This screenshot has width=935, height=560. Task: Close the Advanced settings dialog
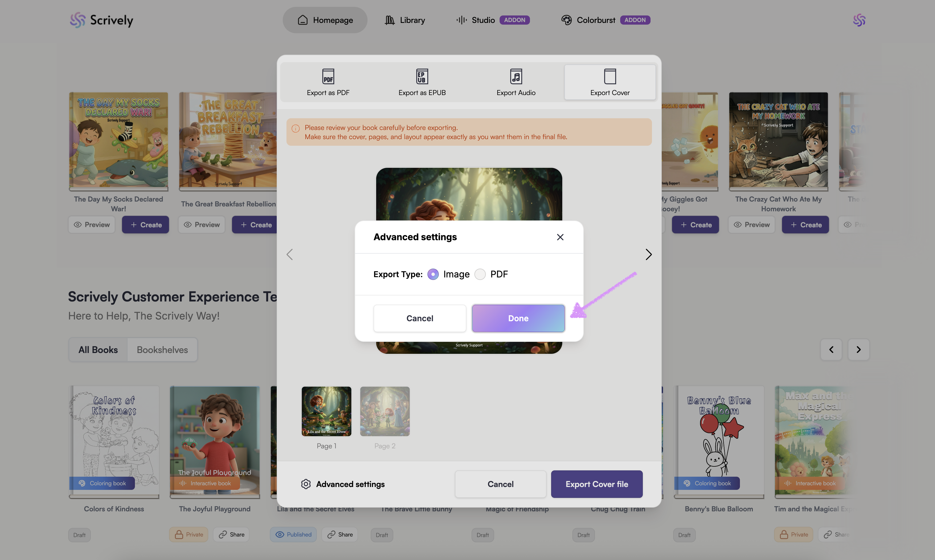560,237
